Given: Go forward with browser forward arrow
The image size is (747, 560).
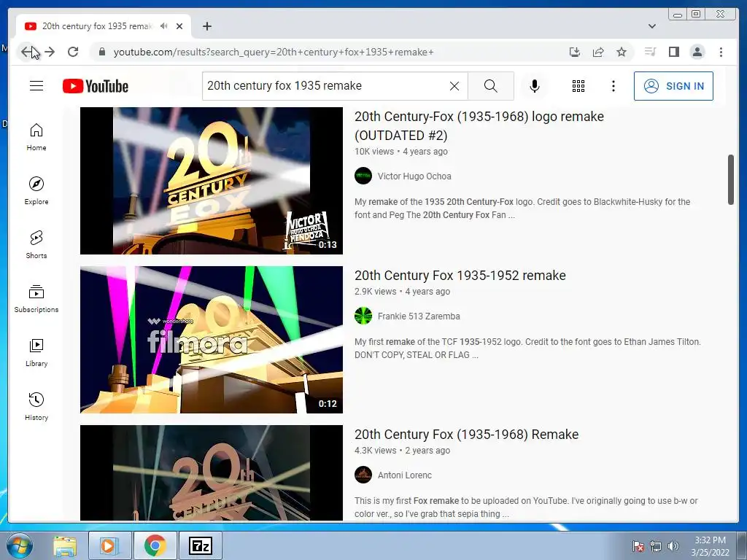Looking at the screenshot, I should (x=50, y=52).
